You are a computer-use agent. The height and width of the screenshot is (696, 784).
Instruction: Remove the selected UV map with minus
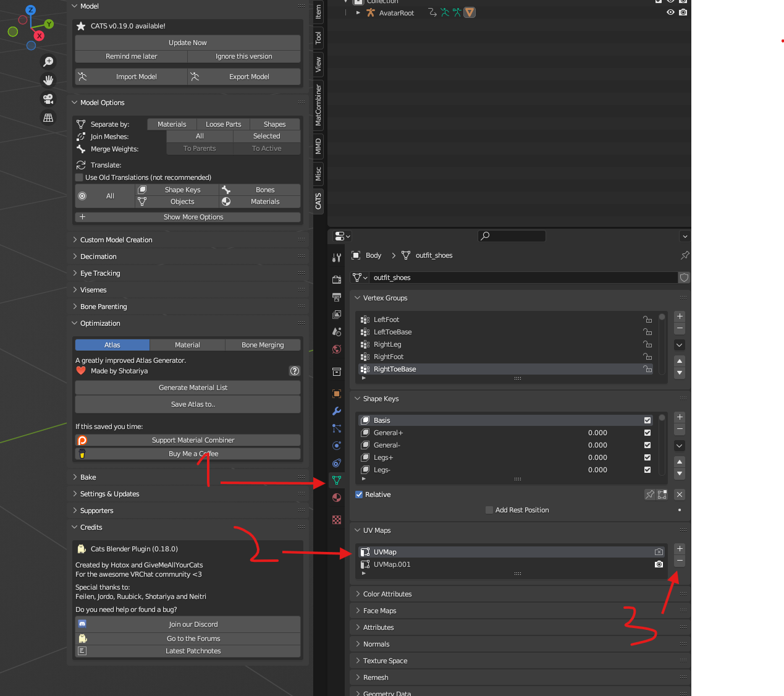click(680, 561)
